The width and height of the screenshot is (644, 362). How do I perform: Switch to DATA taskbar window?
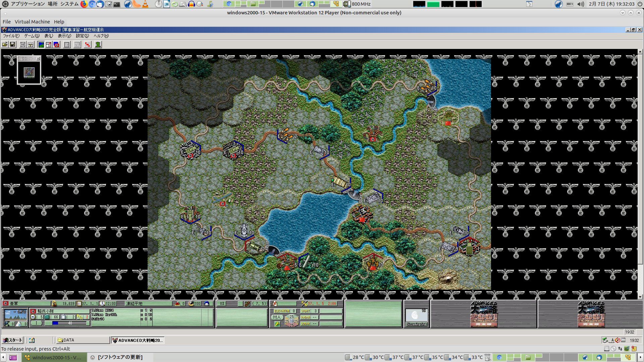(83, 340)
